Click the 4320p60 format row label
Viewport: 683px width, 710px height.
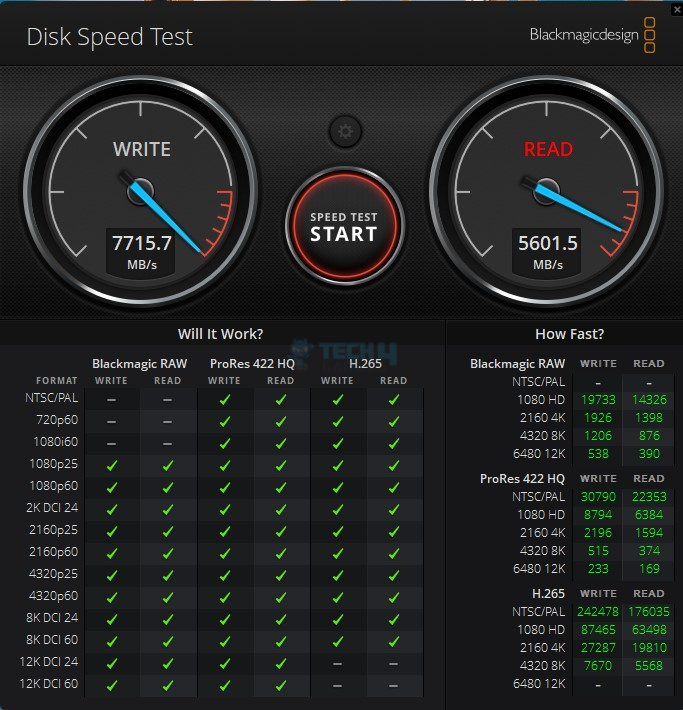pos(53,596)
